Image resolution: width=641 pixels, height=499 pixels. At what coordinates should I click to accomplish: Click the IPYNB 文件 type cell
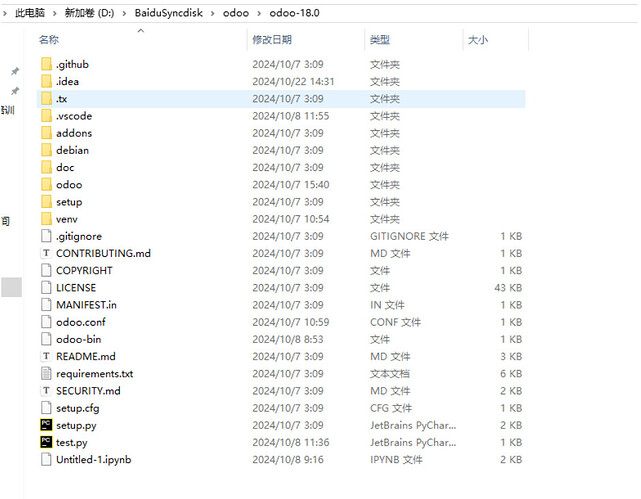click(396, 459)
